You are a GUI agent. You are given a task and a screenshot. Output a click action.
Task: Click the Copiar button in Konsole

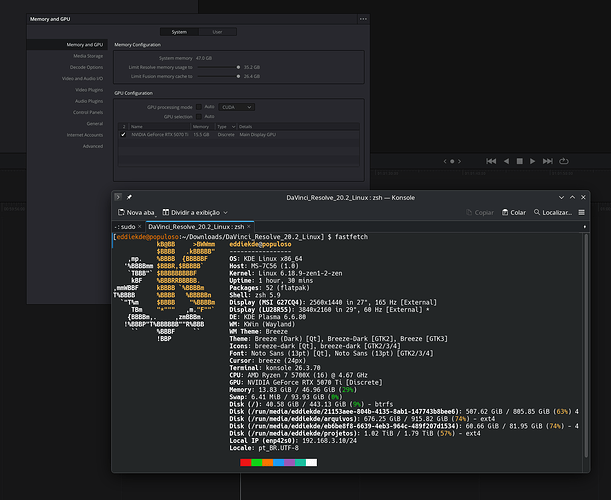click(480, 212)
